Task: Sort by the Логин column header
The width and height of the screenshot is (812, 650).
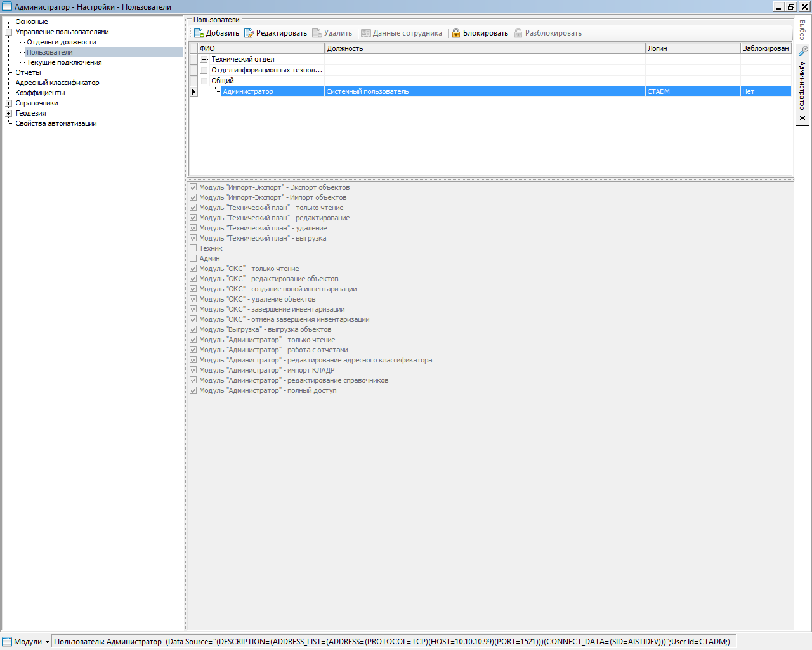Action: tap(691, 48)
